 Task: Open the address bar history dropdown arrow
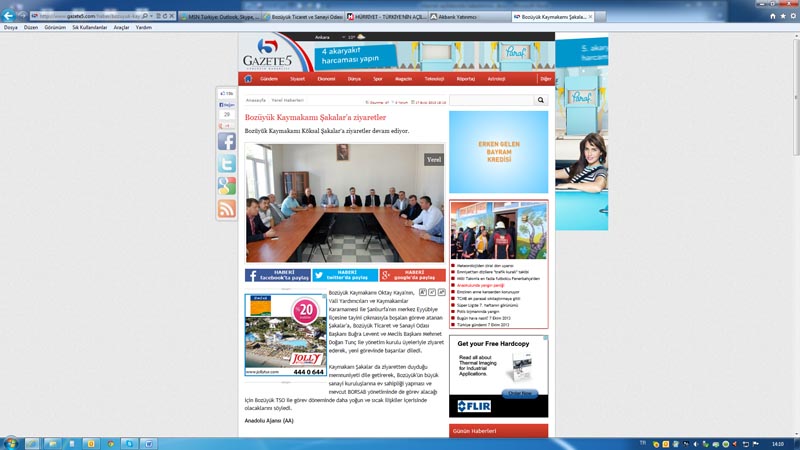coord(152,16)
